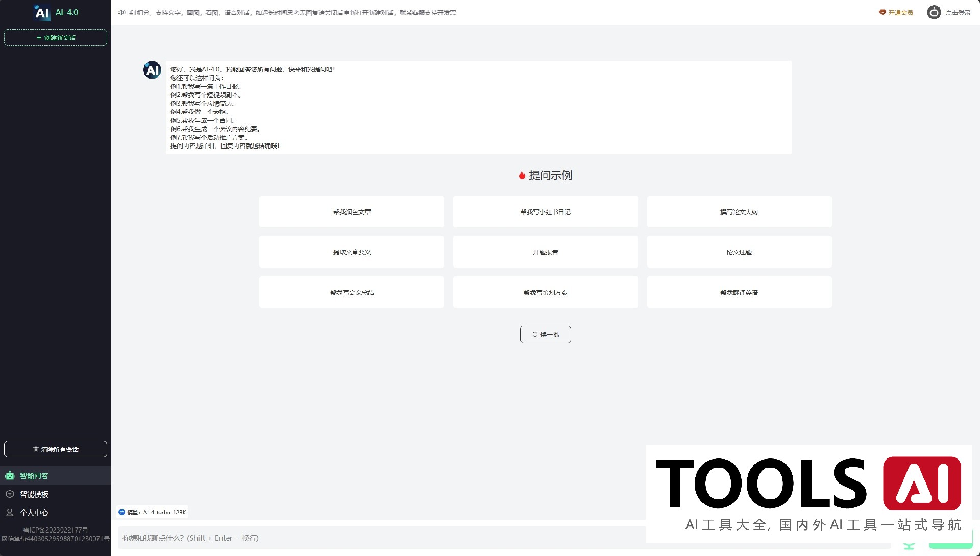Open the 个人中心 menu item

coord(34,513)
